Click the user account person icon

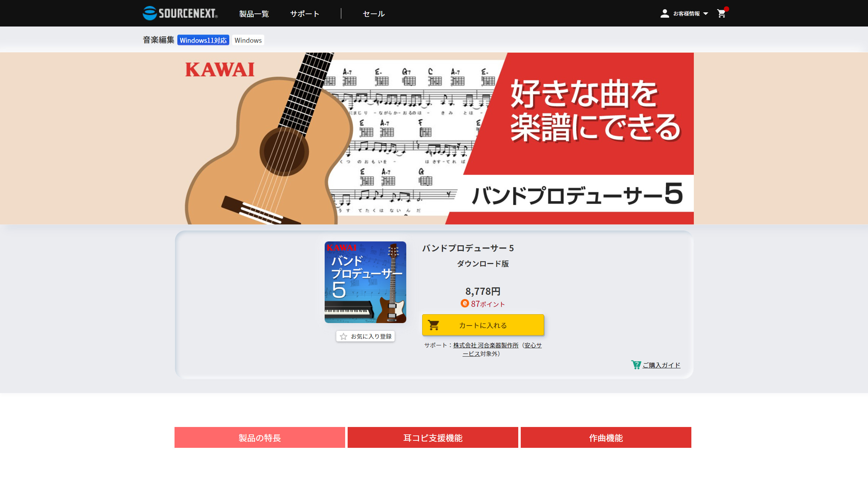[x=665, y=13]
